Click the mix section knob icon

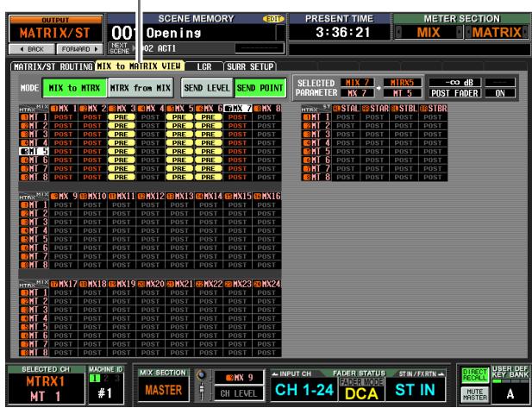pyautogui.click(x=202, y=375)
